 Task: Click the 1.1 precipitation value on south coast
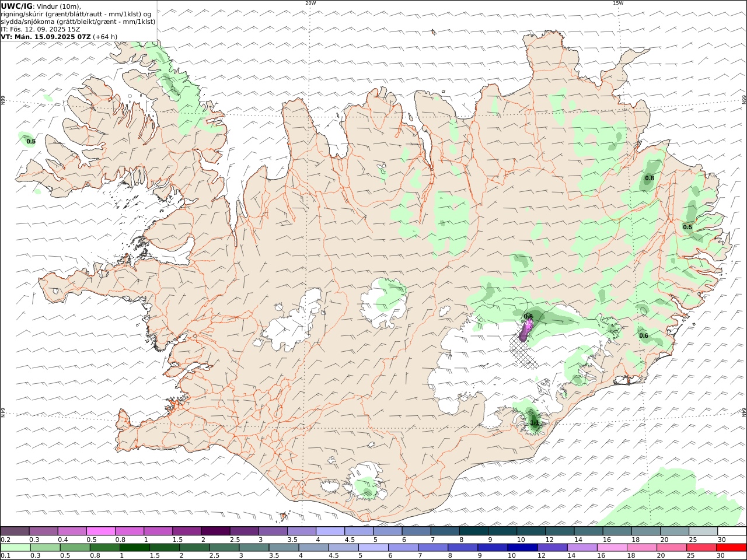(x=534, y=422)
